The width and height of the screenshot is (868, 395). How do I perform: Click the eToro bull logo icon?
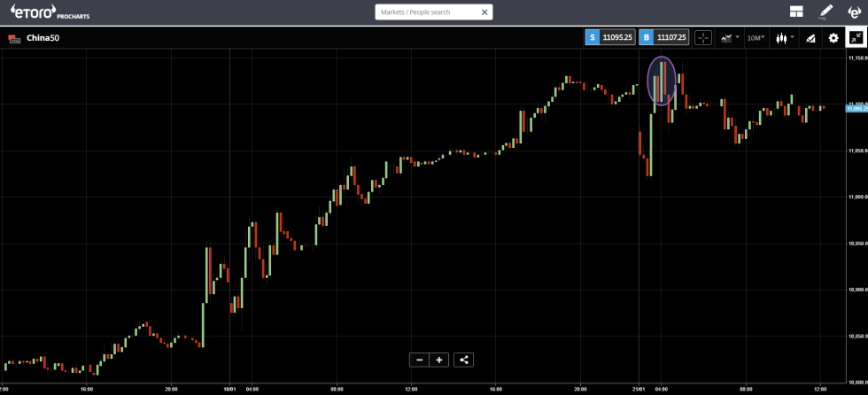click(854, 12)
